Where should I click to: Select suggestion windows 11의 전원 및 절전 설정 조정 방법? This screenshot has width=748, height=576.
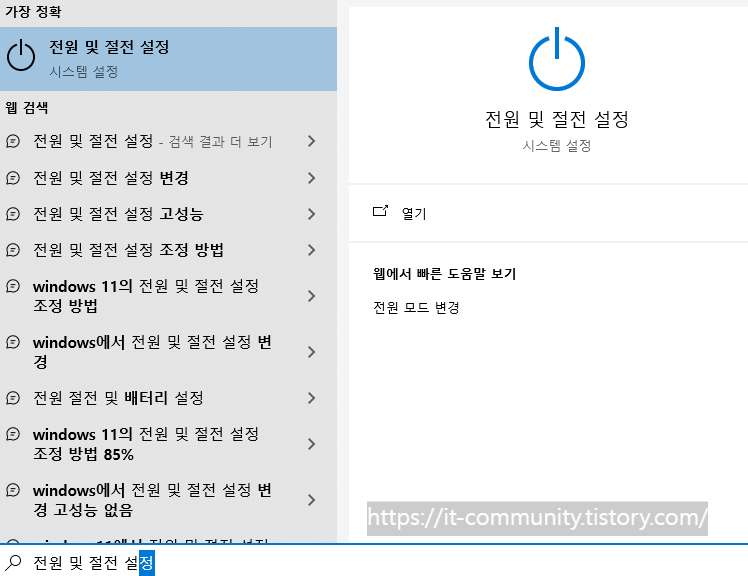click(x=168, y=296)
